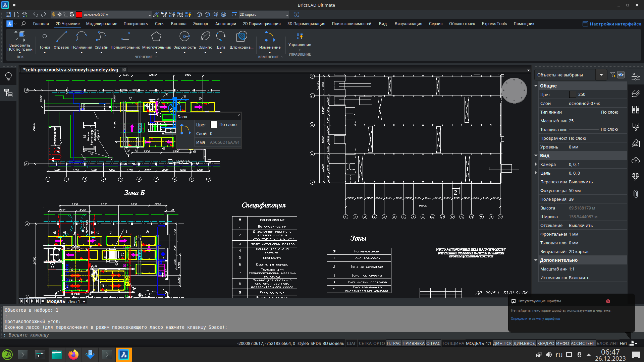Click the Polygon tool icon
Viewport: 644px width, 362px height.
click(x=156, y=37)
